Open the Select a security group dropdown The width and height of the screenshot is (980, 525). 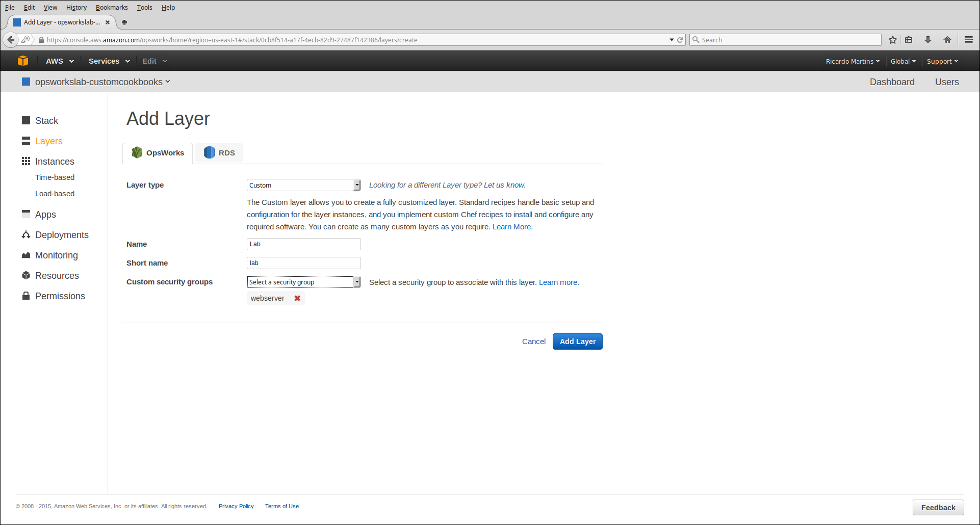pos(303,282)
